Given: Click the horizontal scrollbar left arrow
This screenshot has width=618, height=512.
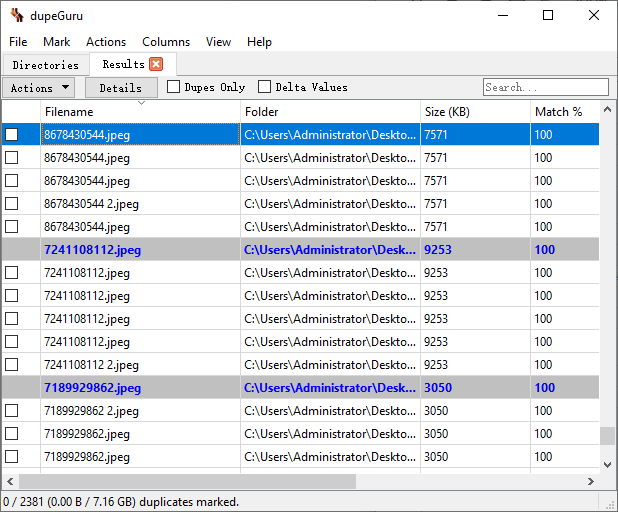Looking at the screenshot, I should pos(8,481).
